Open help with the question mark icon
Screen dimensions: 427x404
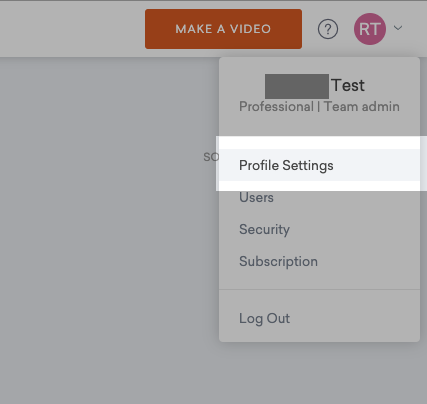tap(328, 29)
